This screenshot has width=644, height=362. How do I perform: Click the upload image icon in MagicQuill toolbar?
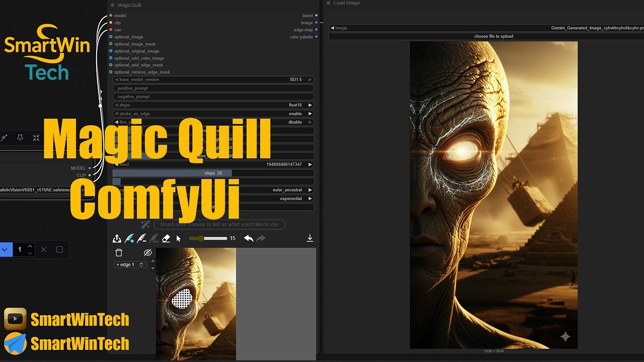tap(117, 238)
